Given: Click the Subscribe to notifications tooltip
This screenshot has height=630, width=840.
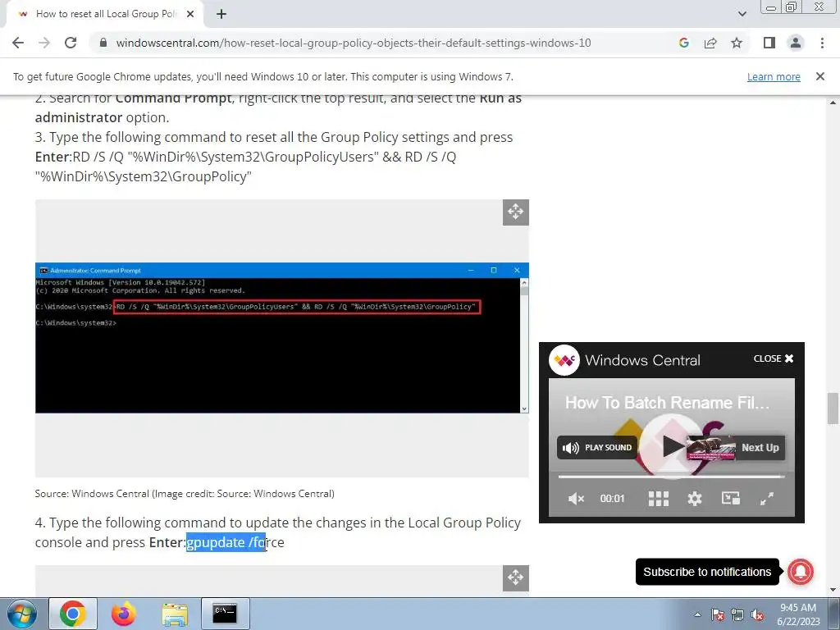Looking at the screenshot, I should point(707,572).
